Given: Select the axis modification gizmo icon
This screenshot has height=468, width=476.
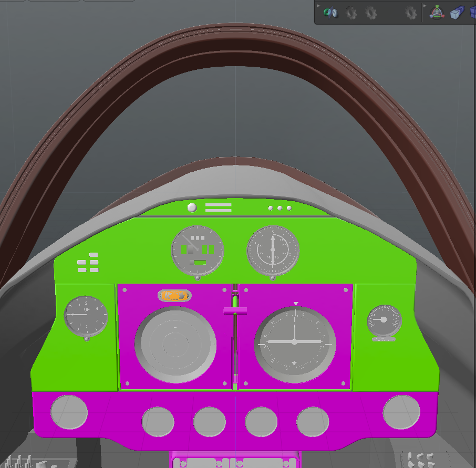Looking at the screenshot, I should click(x=436, y=13).
